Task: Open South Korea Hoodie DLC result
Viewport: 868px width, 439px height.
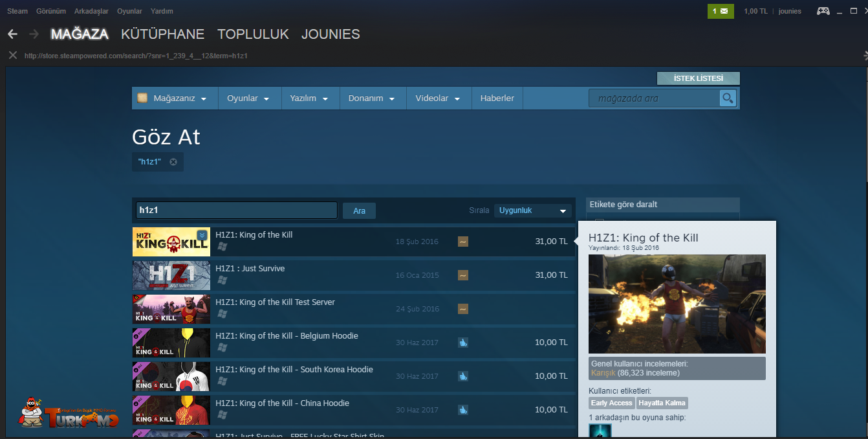Action: [x=354, y=376]
